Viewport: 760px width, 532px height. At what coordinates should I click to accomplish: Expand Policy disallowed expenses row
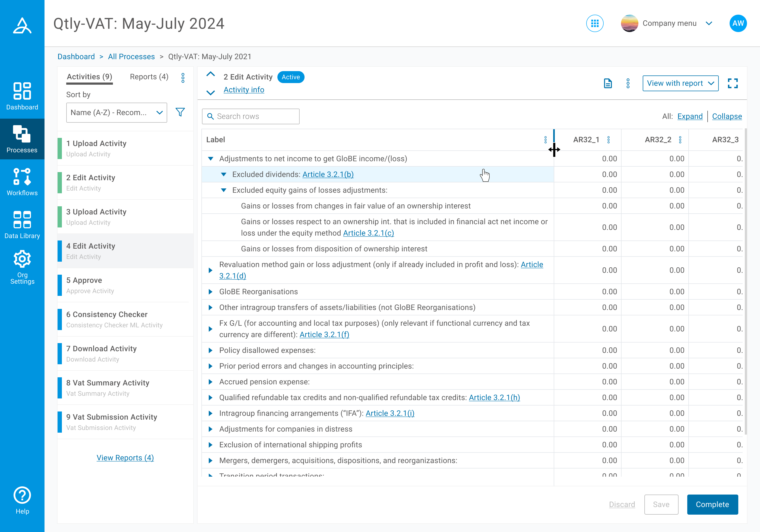click(211, 350)
